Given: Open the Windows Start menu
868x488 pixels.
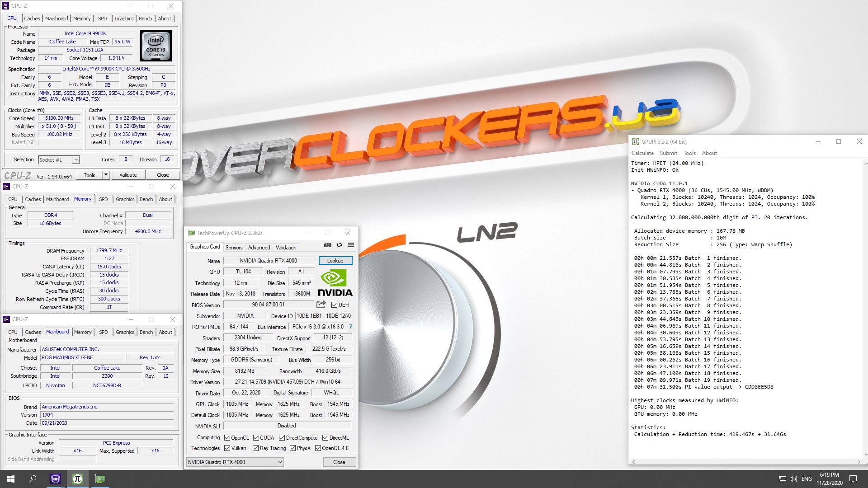Looking at the screenshot, I should point(11,479).
